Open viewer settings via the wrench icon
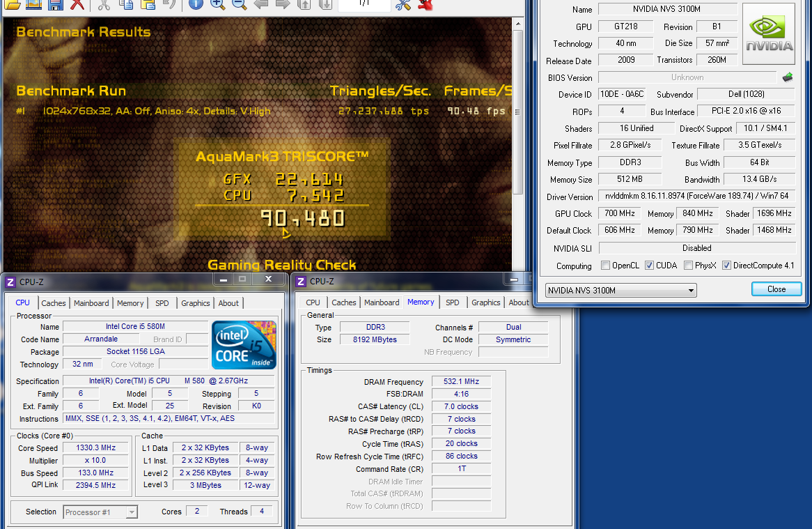Image resolution: width=812 pixels, height=529 pixels. click(x=403, y=5)
